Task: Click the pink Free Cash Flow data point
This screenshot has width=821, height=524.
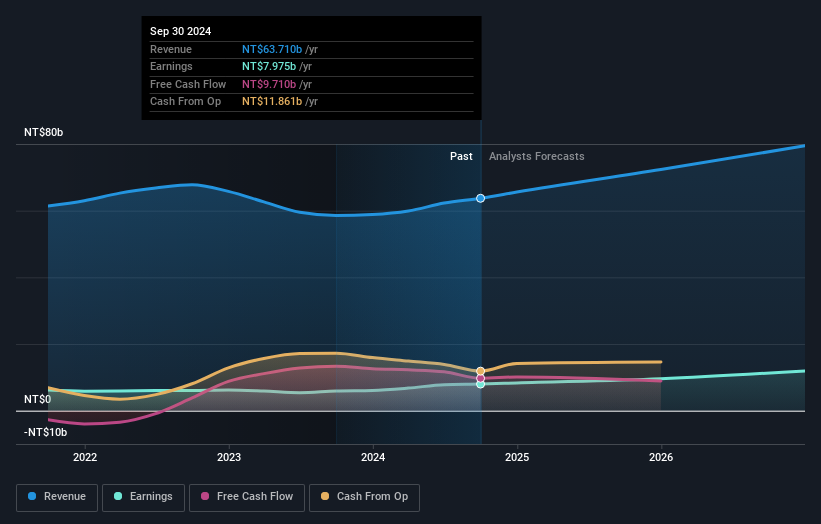Action: 481,378
